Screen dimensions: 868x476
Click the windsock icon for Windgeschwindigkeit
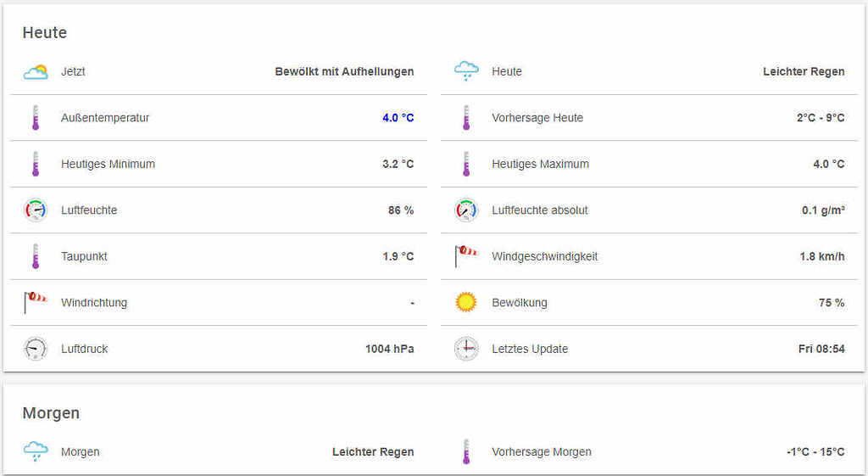pos(466,256)
